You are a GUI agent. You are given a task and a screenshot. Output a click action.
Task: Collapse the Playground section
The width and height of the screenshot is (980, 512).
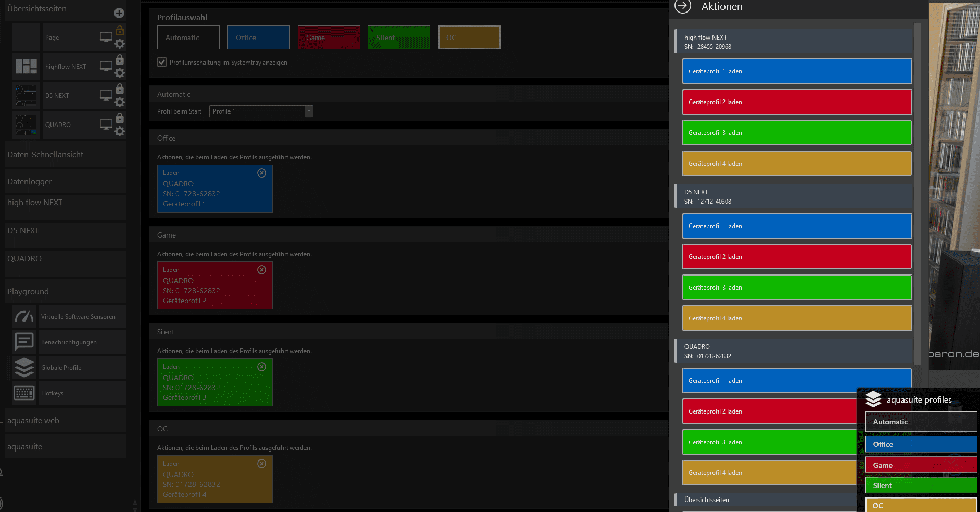point(66,291)
